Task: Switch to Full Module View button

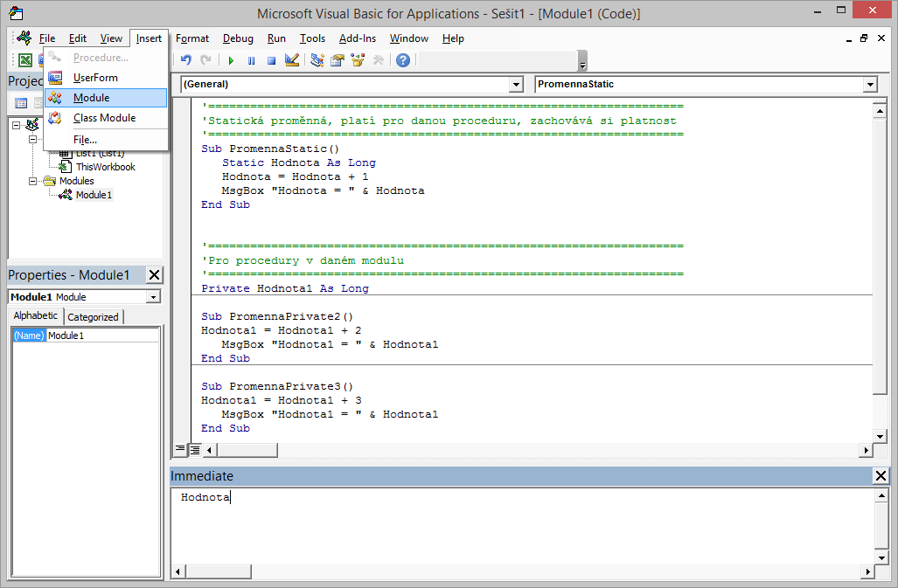Action: [195, 450]
